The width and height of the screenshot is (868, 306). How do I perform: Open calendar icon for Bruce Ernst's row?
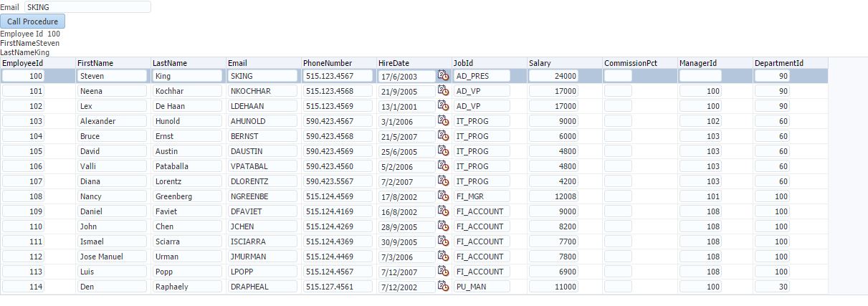click(x=443, y=135)
